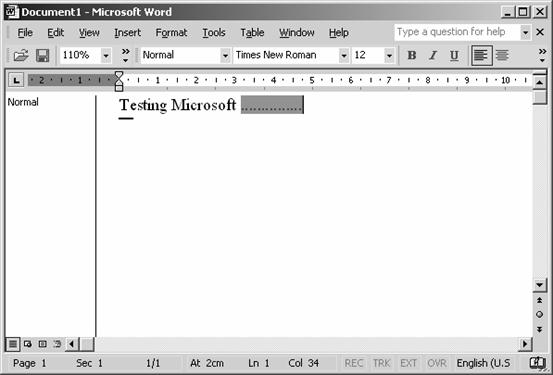Viewport: 553px width, 375px height.
Task: Toggle OVR overtype mode in status bar
Action: (x=437, y=363)
